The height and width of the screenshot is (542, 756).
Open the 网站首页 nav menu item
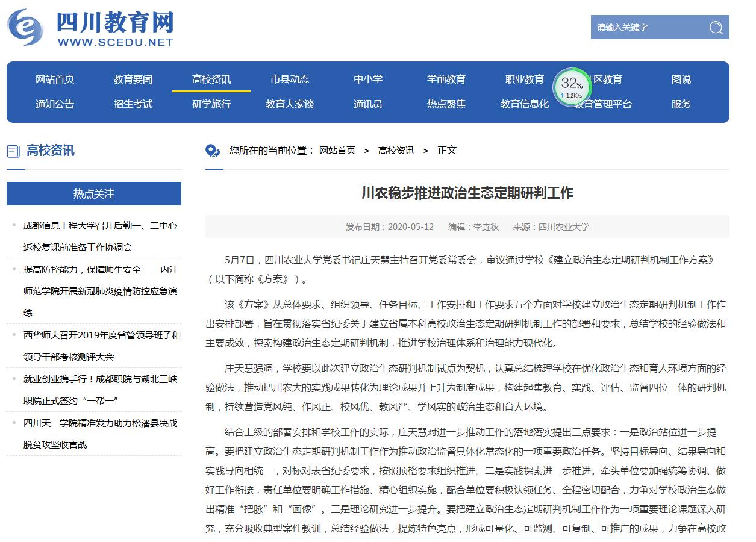(55, 79)
